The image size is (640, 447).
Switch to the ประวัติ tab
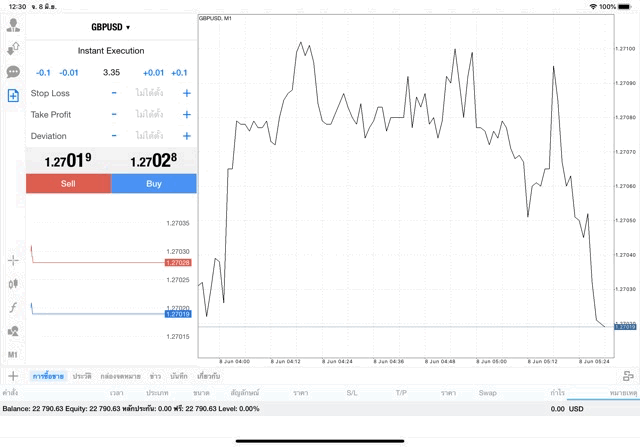81,375
